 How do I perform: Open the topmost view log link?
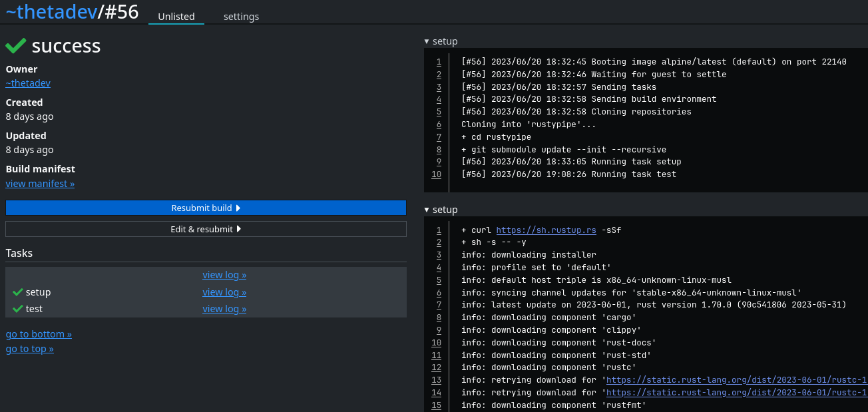point(224,275)
